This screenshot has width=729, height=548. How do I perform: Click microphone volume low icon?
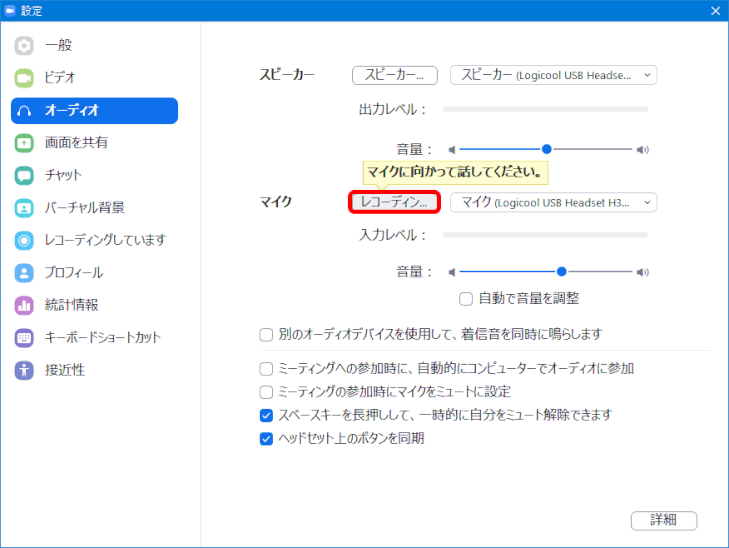pyautogui.click(x=451, y=272)
